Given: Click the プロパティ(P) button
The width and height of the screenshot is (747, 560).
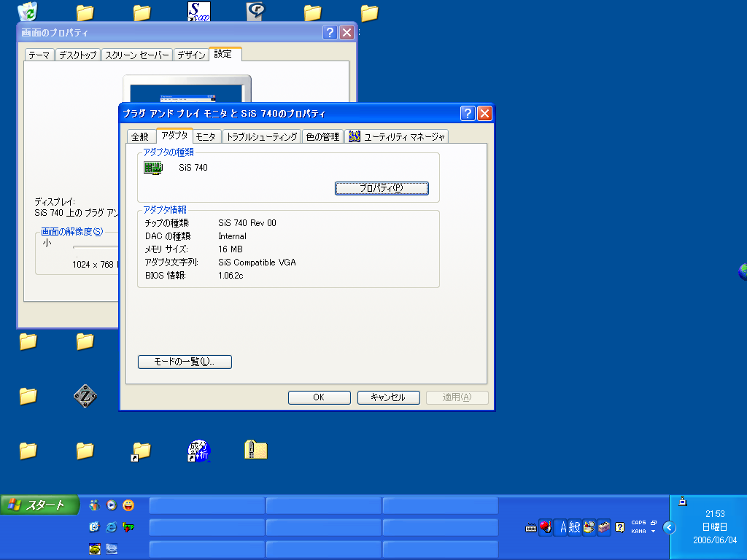Looking at the screenshot, I should 382,188.
